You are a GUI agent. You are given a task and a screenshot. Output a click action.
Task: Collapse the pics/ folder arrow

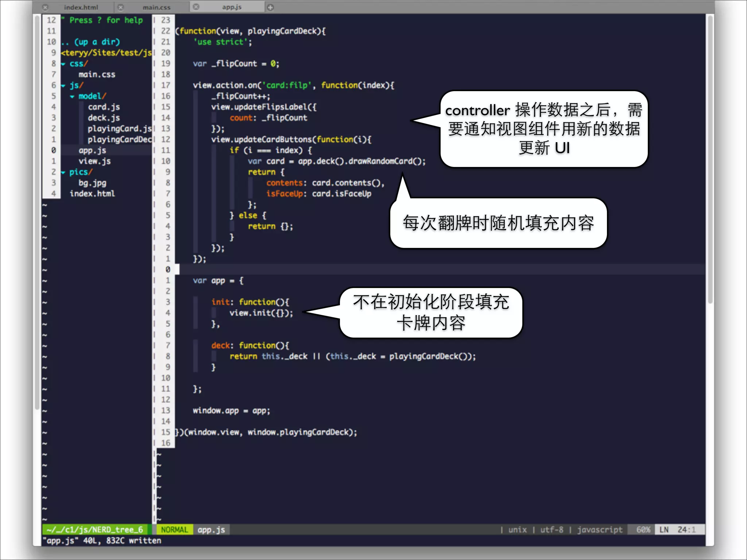pyautogui.click(x=63, y=172)
